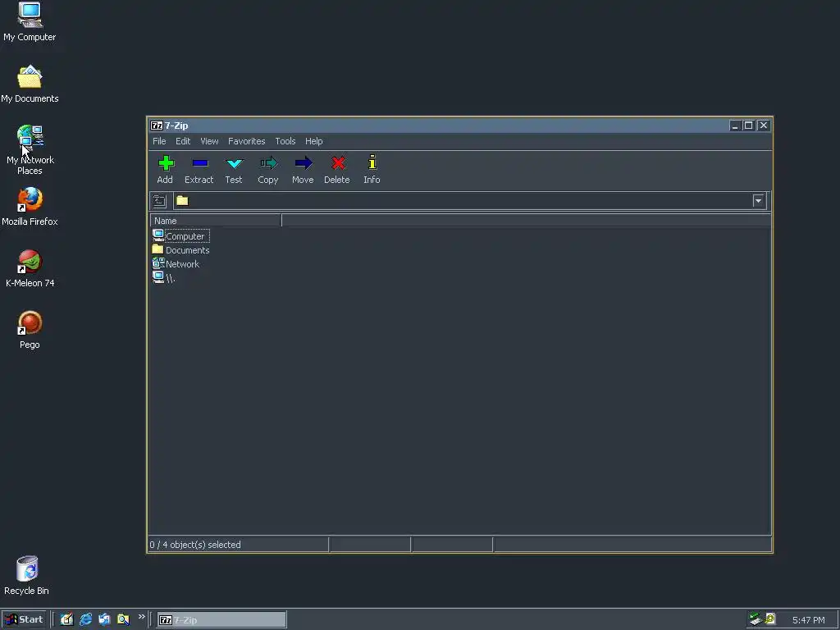Click the 7-Zip taskbar button
This screenshot has height=630, width=840.
(221, 620)
